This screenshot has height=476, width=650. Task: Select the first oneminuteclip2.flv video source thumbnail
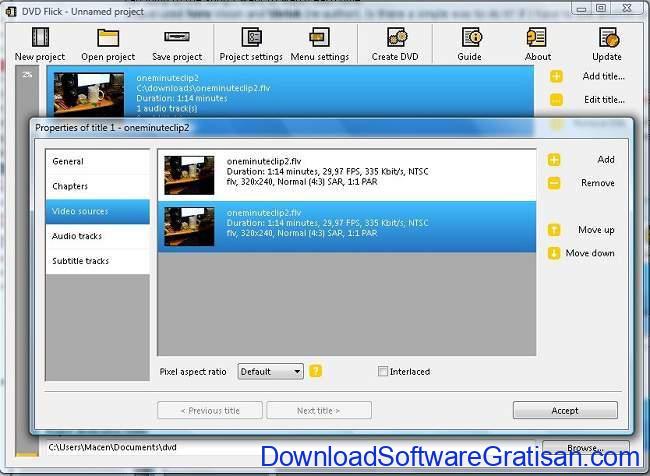pos(189,175)
